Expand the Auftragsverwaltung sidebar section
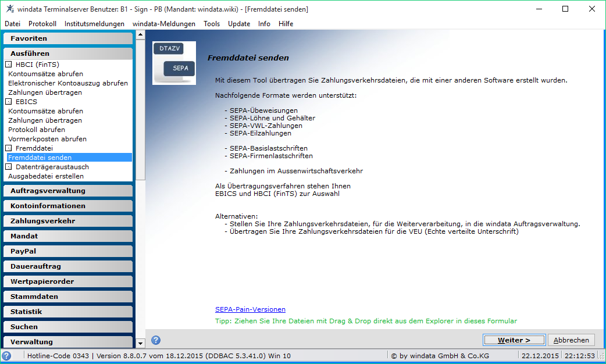Viewport: 606px width, 364px height. [68, 191]
